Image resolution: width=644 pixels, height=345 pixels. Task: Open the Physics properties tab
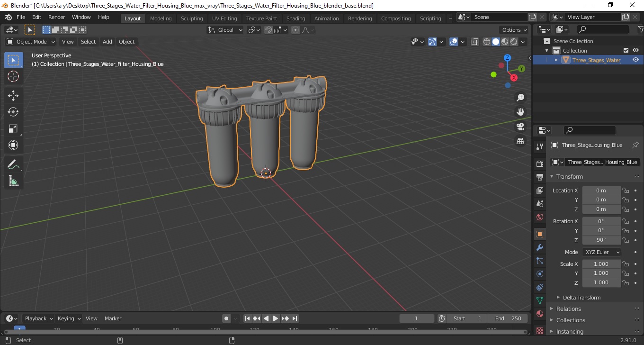coord(539,274)
